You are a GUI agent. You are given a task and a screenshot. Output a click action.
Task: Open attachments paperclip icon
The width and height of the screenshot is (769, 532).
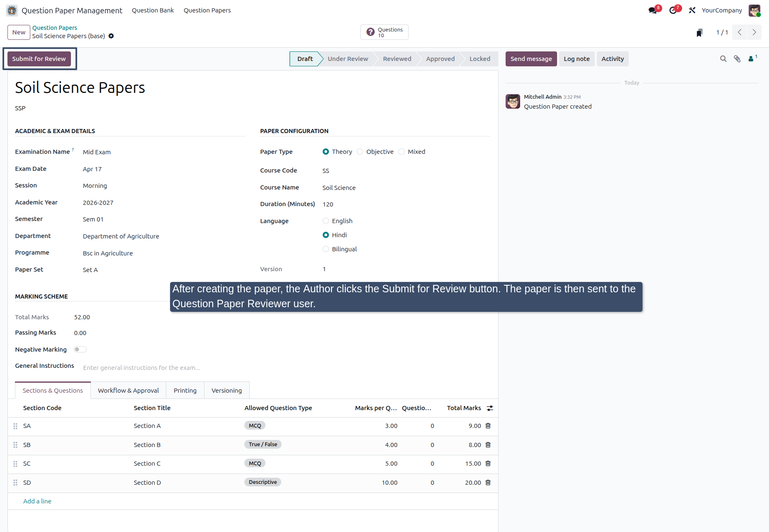(737, 59)
